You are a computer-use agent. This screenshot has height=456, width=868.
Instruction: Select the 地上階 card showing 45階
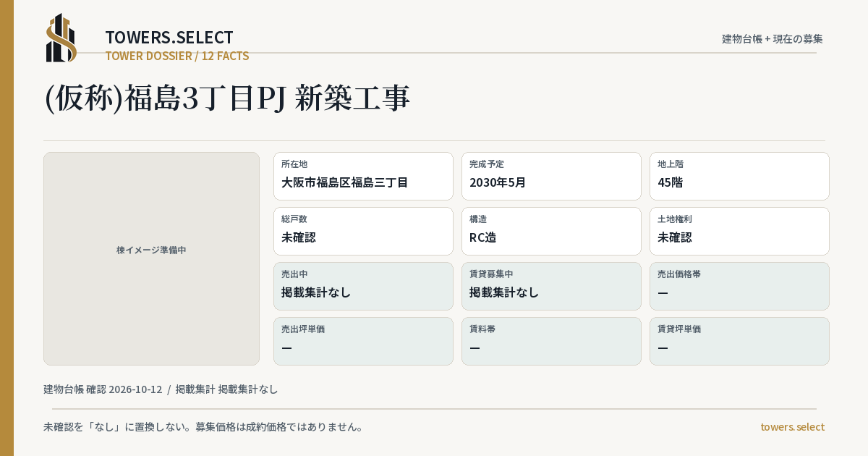[x=739, y=176]
